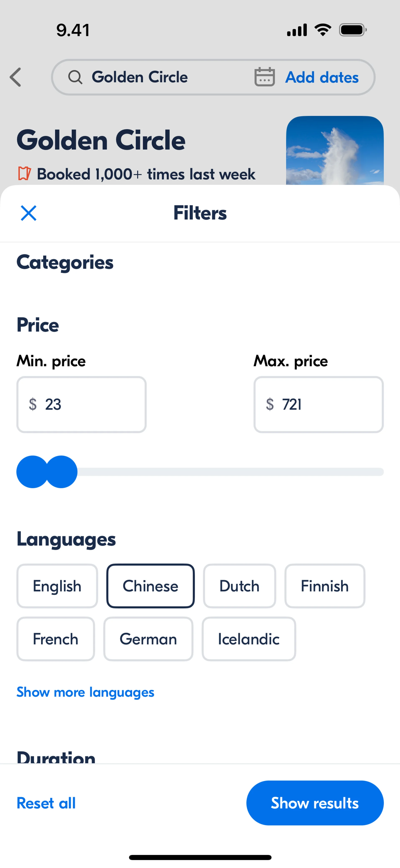Toggle the English language filter

(57, 586)
